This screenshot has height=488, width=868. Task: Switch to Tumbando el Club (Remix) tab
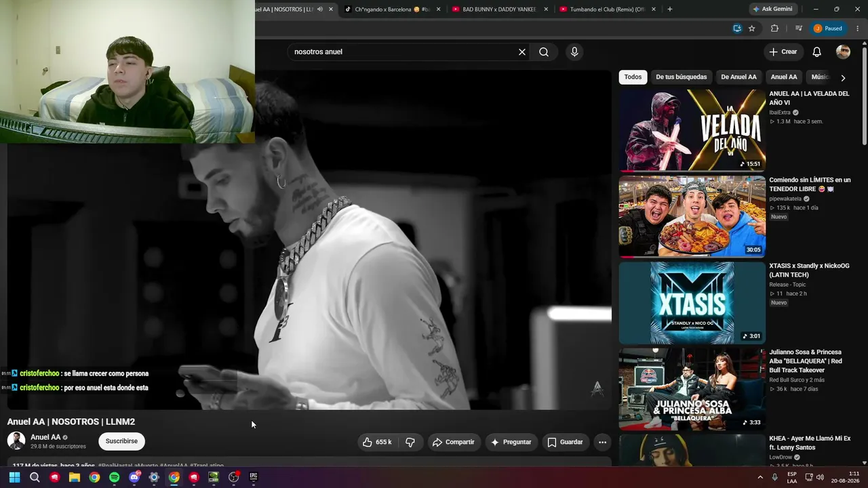point(607,9)
